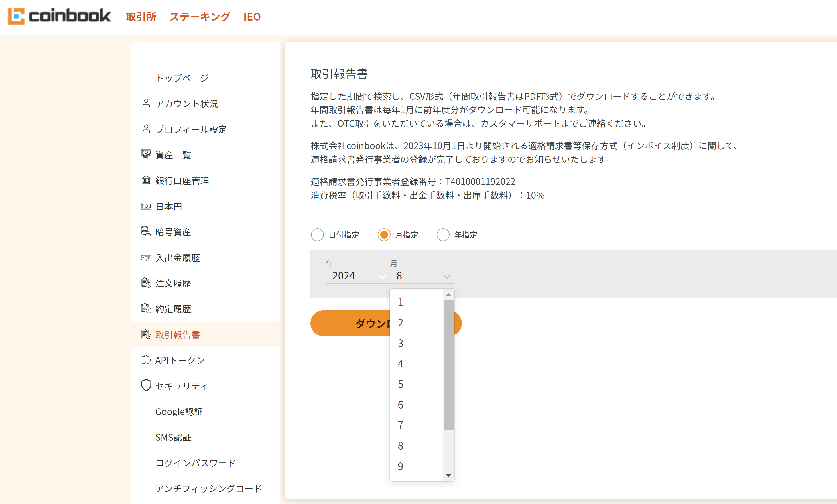Viewport: 837px width, 504px height.
Task: Click the 日本円 banknote icon
Action: tap(146, 206)
